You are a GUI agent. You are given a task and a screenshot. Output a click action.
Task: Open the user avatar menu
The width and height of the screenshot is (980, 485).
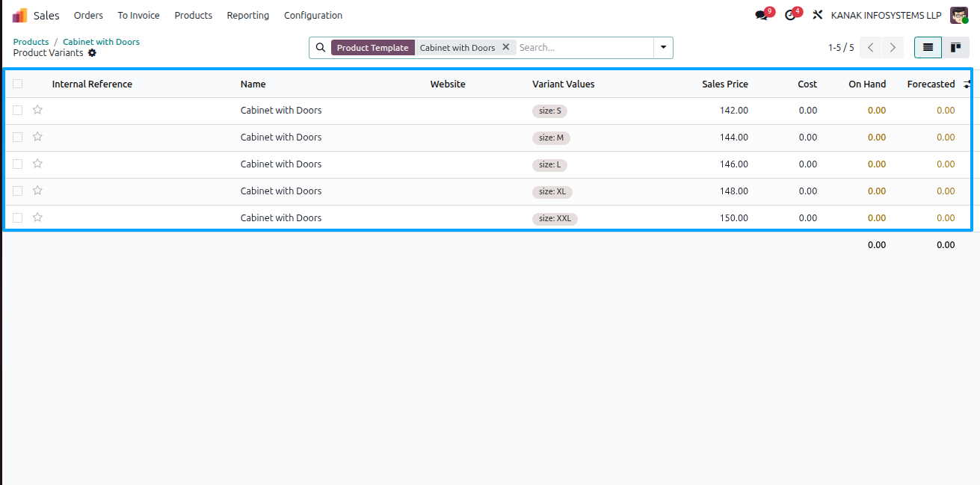[959, 15]
